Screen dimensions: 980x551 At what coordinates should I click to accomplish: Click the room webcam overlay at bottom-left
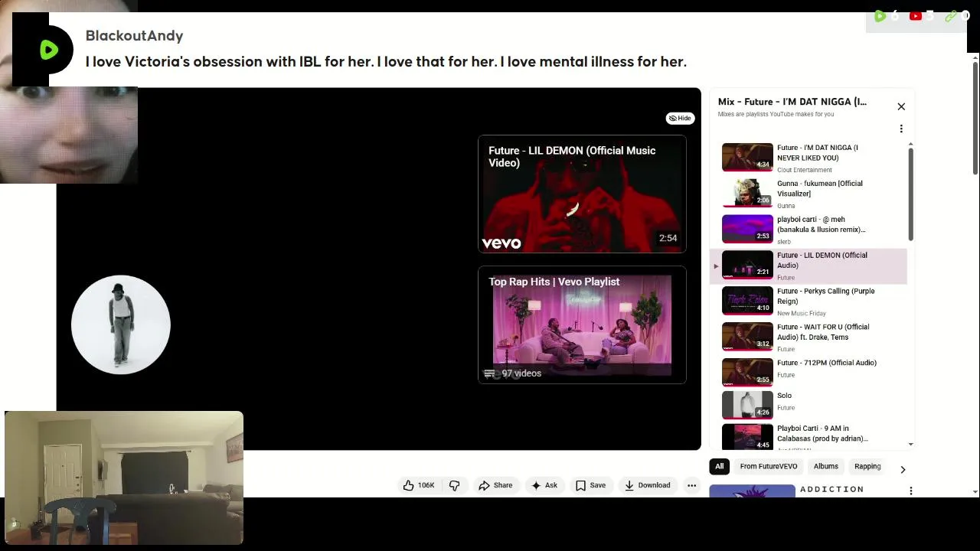tap(124, 478)
